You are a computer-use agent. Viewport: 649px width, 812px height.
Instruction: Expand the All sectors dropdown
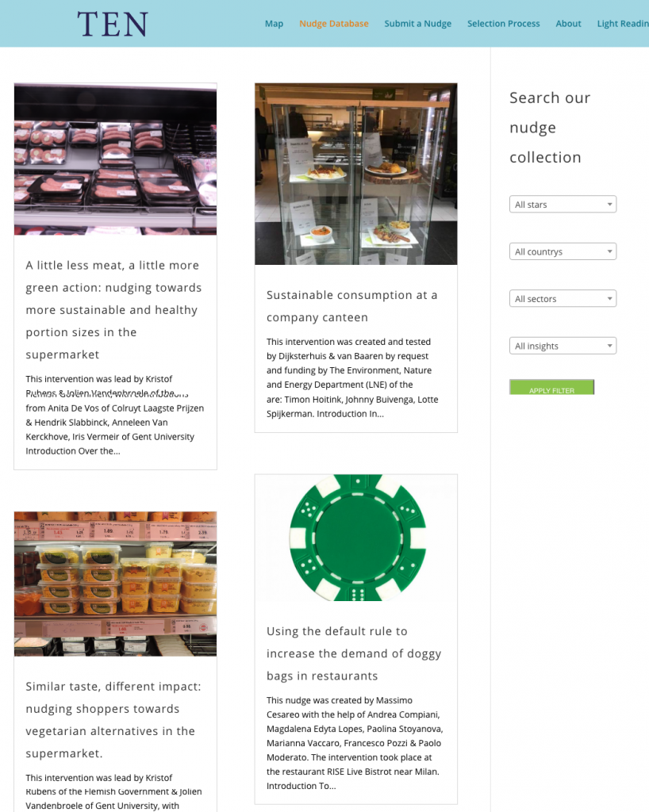[x=563, y=298]
